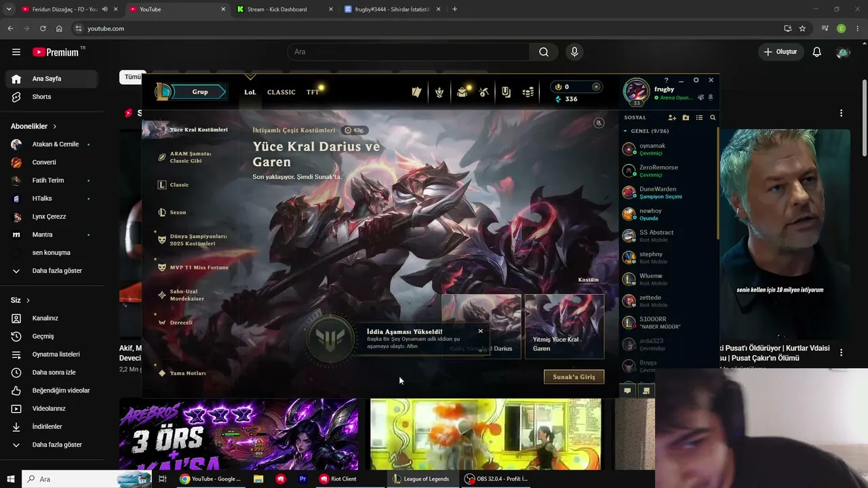Add Riot Points with the plus icon

point(596,87)
